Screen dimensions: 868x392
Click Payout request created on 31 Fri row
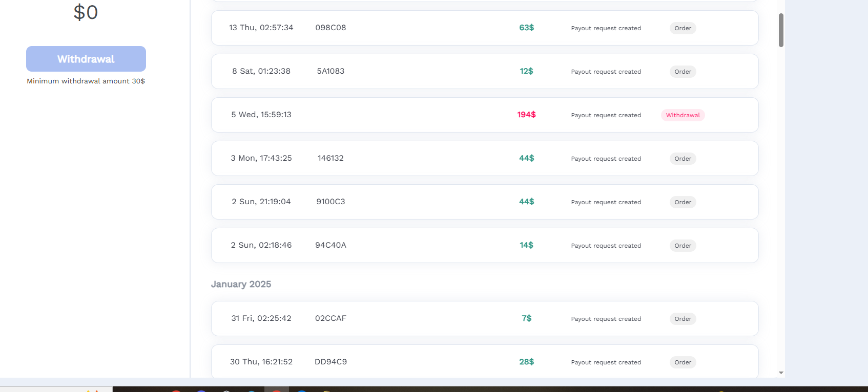tap(606, 319)
